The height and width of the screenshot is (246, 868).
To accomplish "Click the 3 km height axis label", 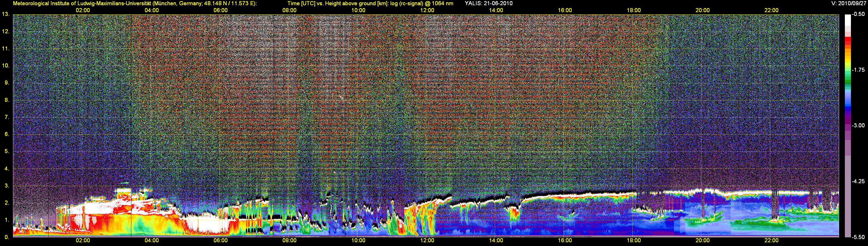I will (7, 186).
